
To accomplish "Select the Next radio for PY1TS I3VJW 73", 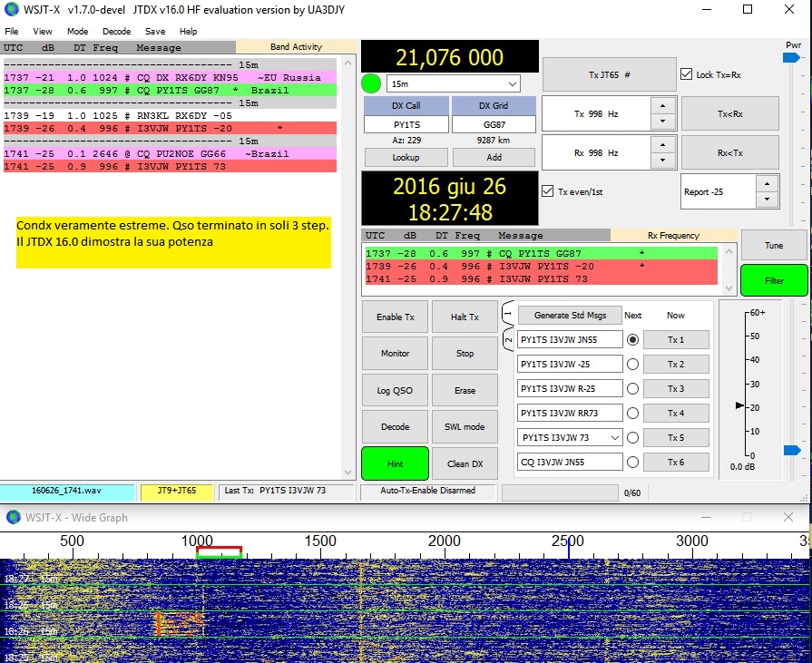I will [632, 438].
